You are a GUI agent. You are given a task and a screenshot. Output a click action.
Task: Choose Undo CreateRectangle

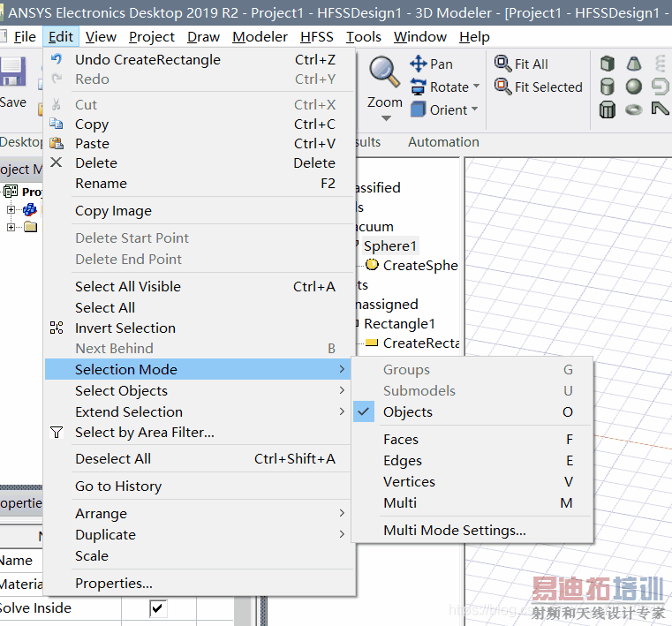[x=200, y=59]
